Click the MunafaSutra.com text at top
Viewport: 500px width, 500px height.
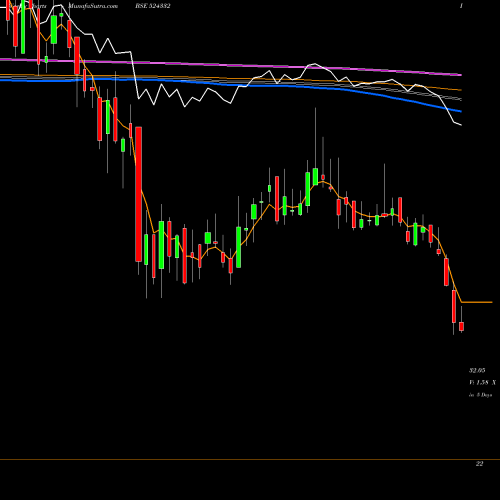[93, 6]
